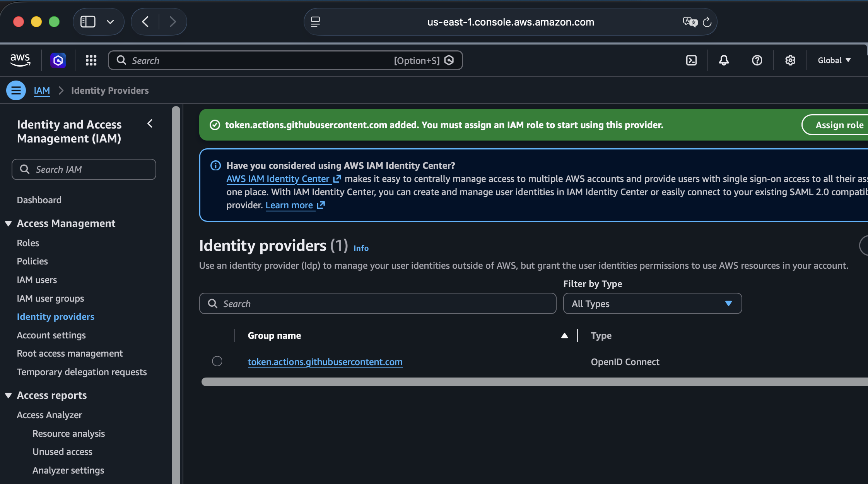868x484 pixels.
Task: Select the token.actions.githubusercontent.com radio button
Action: click(217, 361)
